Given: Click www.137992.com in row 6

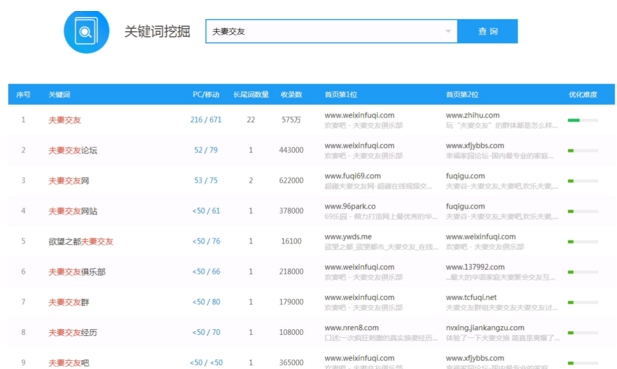Looking at the screenshot, I should [475, 267].
